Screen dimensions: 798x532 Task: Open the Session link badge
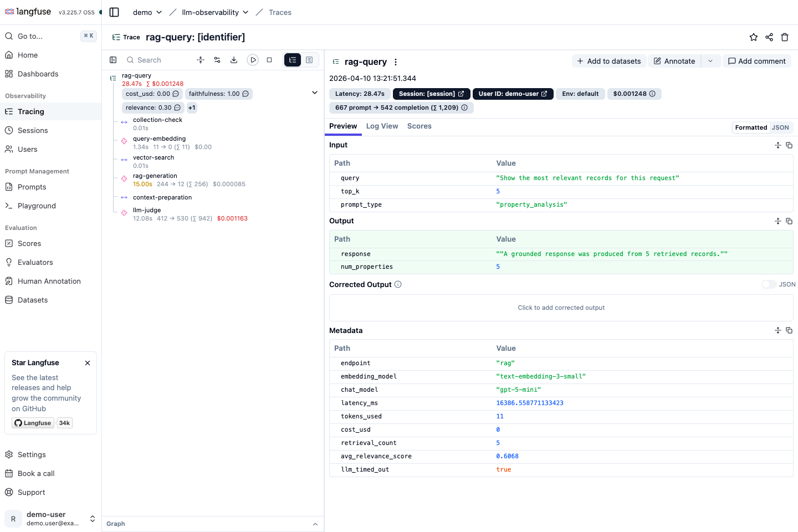click(431, 94)
